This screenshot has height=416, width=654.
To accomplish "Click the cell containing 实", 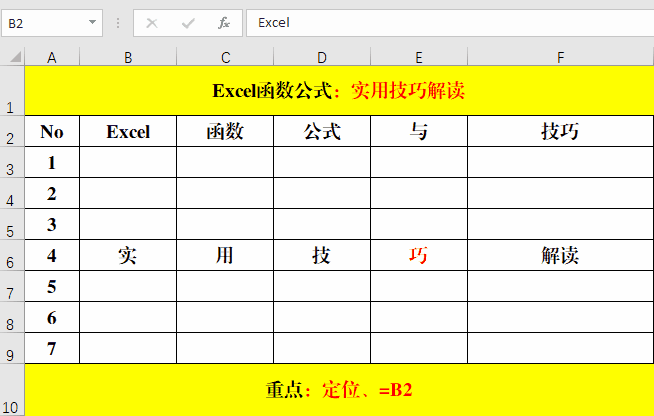I will click(128, 255).
